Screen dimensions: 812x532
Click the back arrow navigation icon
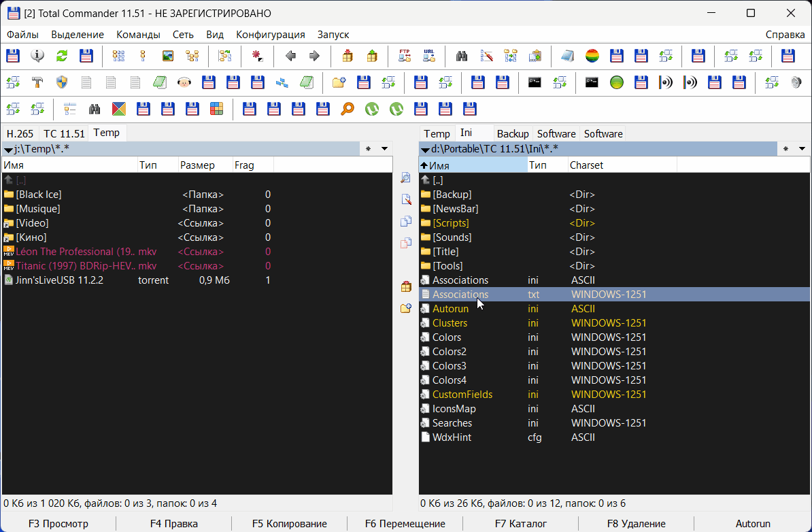tap(290, 56)
